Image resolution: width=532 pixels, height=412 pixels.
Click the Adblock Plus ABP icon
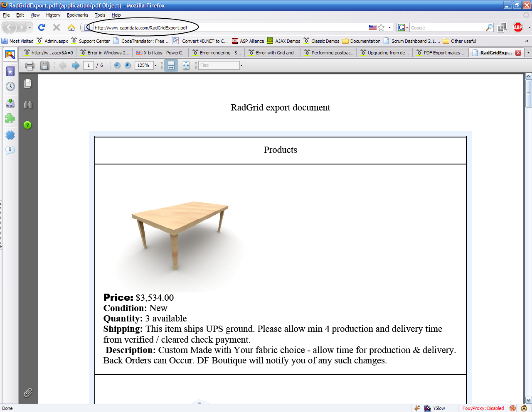click(x=518, y=27)
